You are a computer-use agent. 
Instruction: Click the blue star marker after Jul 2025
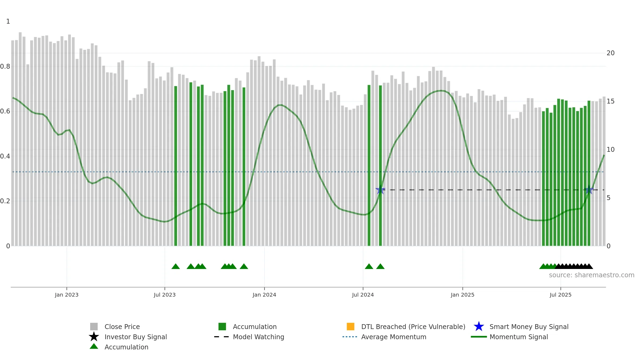pyautogui.click(x=589, y=190)
